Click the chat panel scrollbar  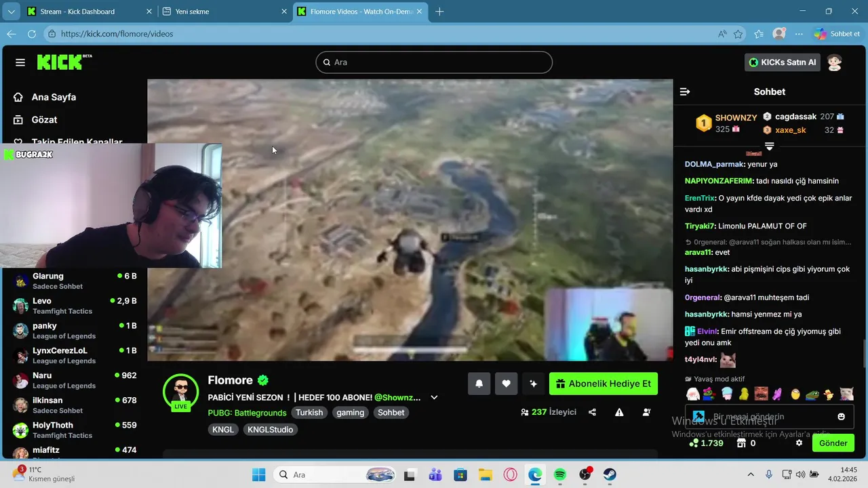pos(865,352)
